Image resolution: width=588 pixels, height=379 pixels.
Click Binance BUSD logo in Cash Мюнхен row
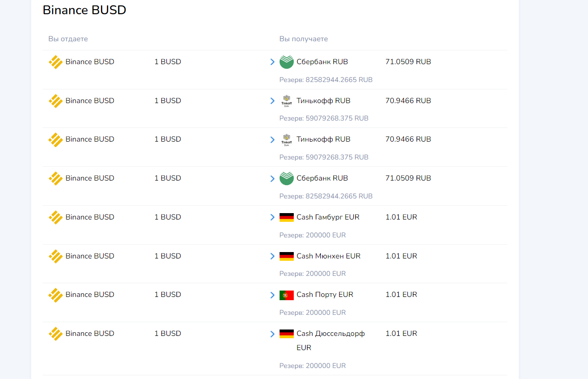[x=55, y=256]
